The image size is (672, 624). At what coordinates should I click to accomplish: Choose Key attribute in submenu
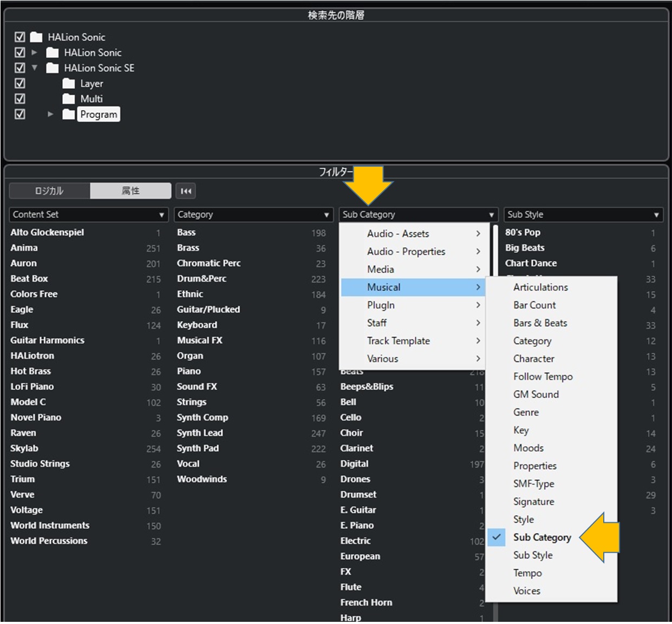(551, 430)
